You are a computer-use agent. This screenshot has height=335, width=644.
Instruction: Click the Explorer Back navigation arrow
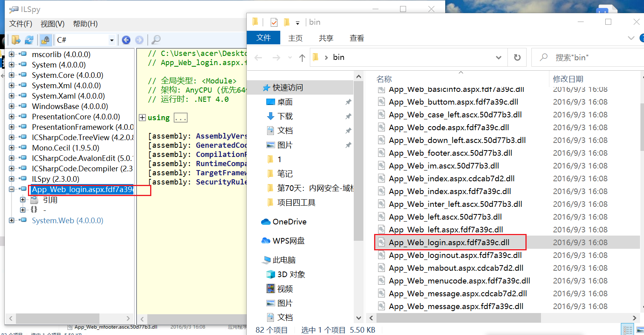pos(258,58)
